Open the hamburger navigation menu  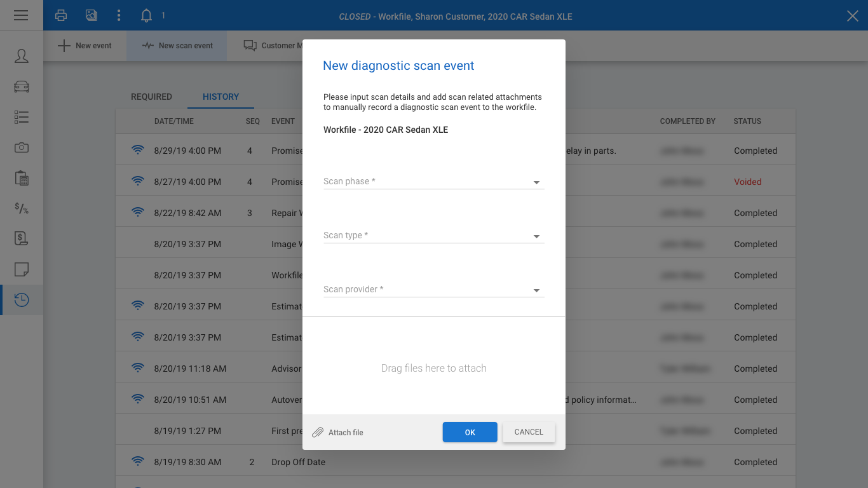(21, 15)
